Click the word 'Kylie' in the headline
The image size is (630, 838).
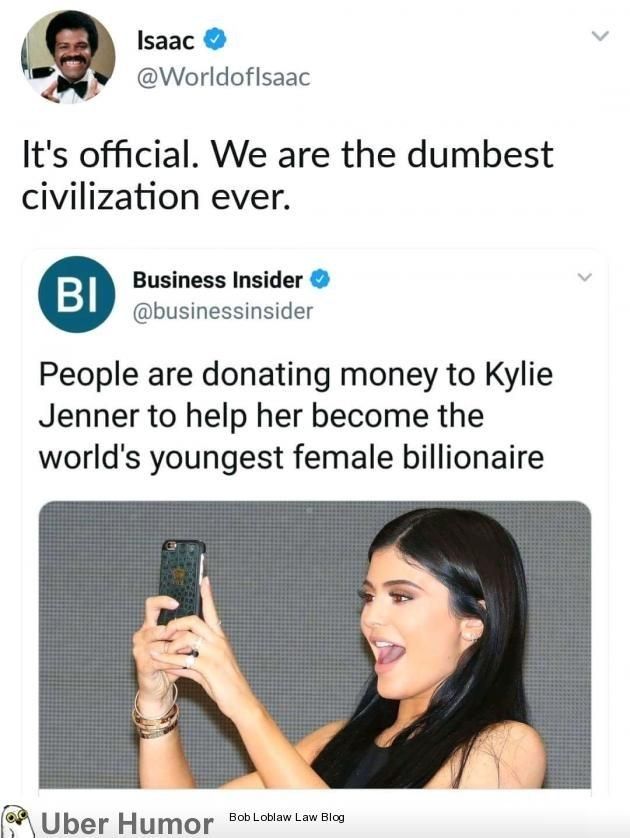[518, 375]
